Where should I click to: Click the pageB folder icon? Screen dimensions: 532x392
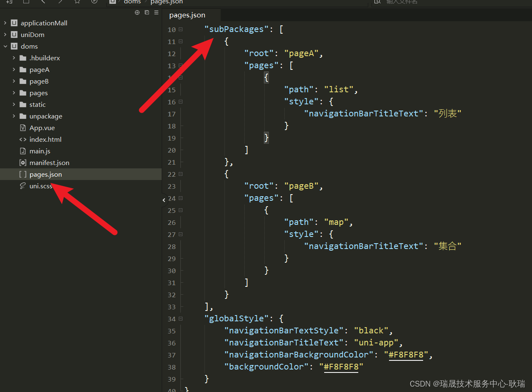point(23,81)
